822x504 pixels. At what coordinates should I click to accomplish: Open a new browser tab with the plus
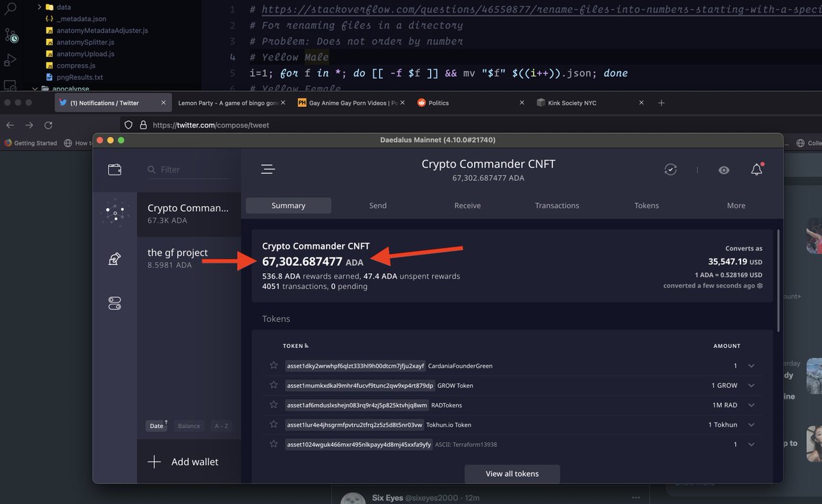pos(661,103)
